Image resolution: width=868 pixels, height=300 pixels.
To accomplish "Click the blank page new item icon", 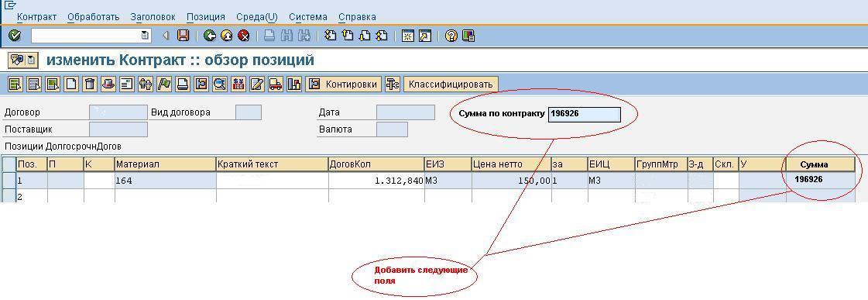I will click(71, 84).
